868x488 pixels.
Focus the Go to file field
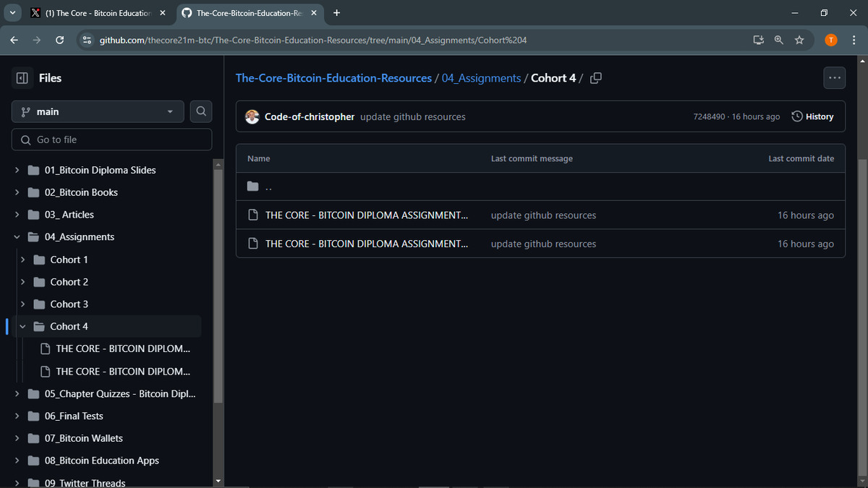pos(112,140)
